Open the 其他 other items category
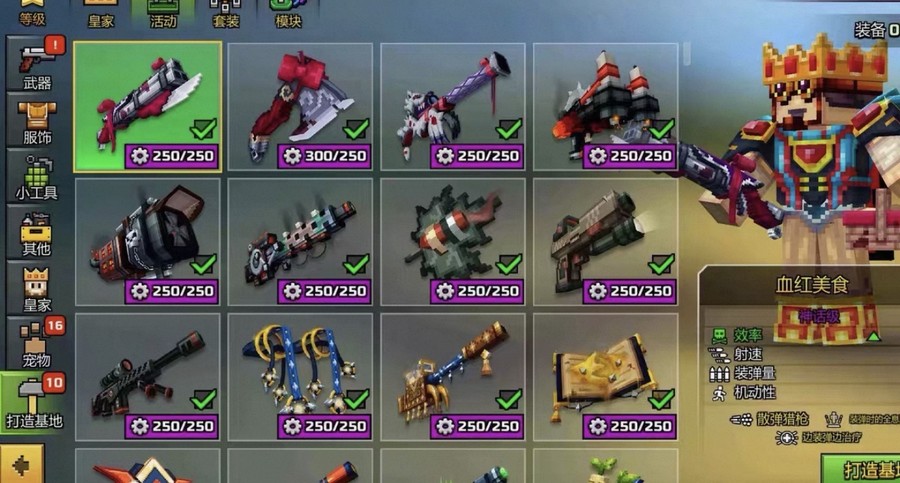 (x=36, y=231)
